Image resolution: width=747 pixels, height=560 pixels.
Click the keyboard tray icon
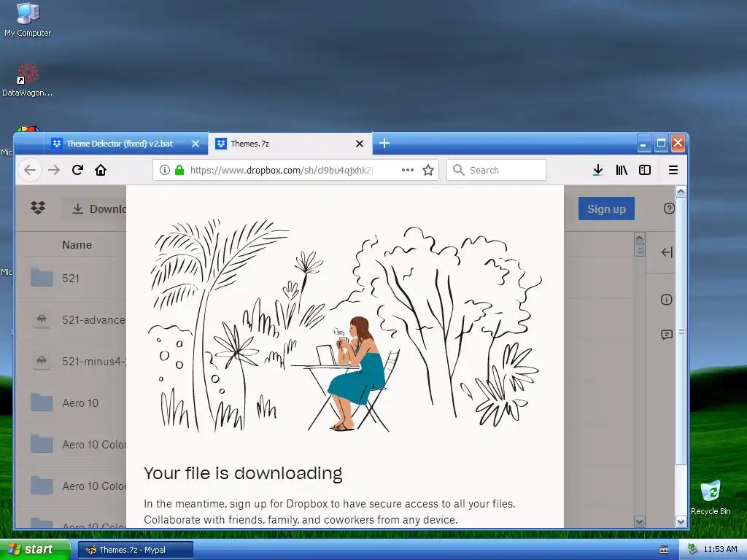coord(664,550)
